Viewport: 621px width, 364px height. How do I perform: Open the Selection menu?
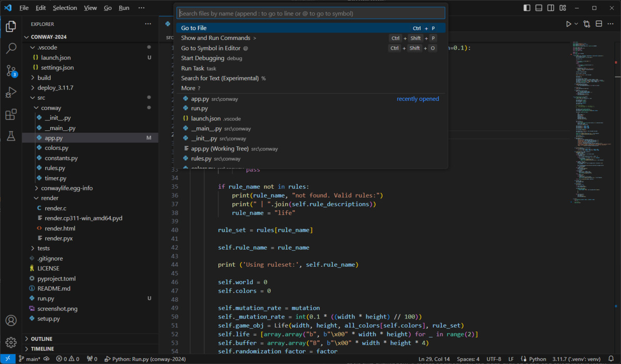(x=65, y=8)
